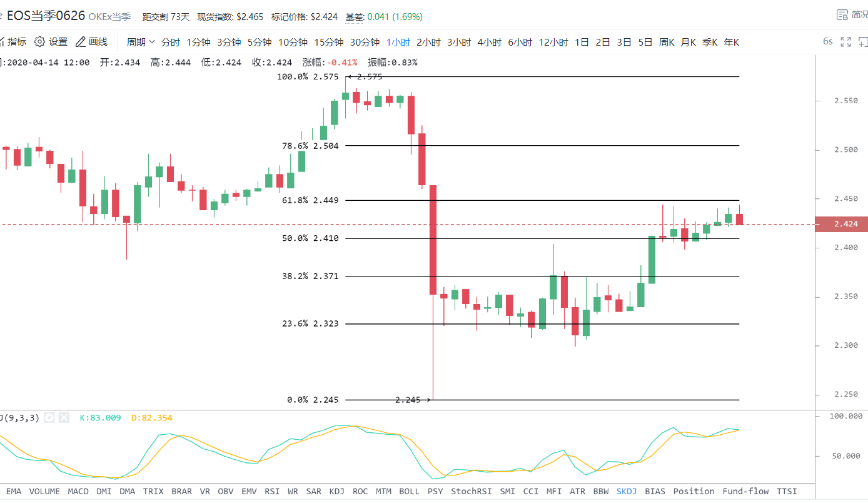Image resolution: width=868 pixels, height=503 pixels.
Task: Choose the ATR indicator
Action: (578, 491)
